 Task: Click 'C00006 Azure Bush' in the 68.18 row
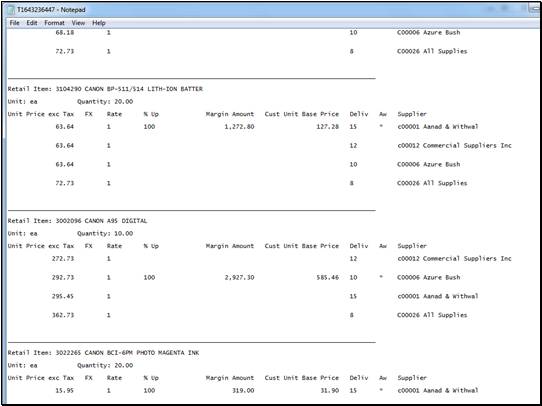429,32
